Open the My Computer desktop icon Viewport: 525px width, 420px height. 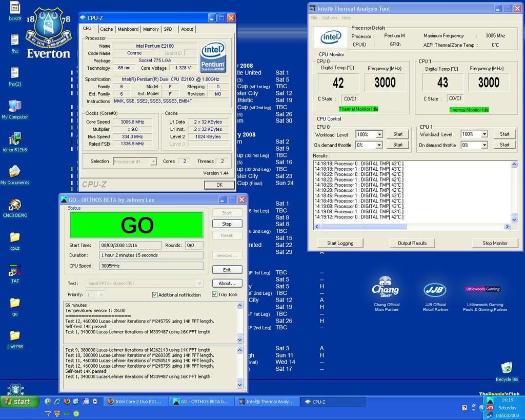click(x=15, y=107)
